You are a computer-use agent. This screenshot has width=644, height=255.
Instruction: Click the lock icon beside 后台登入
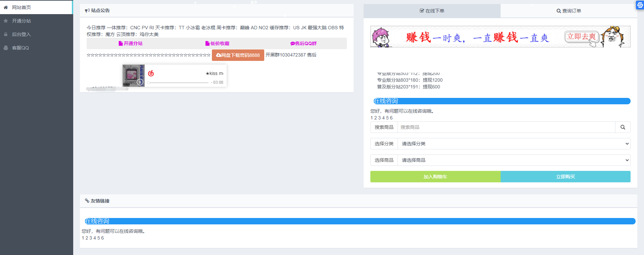pos(6,34)
